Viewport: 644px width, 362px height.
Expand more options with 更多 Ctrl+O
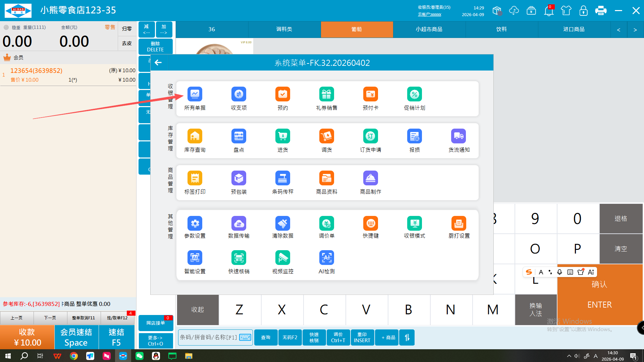tap(155, 341)
